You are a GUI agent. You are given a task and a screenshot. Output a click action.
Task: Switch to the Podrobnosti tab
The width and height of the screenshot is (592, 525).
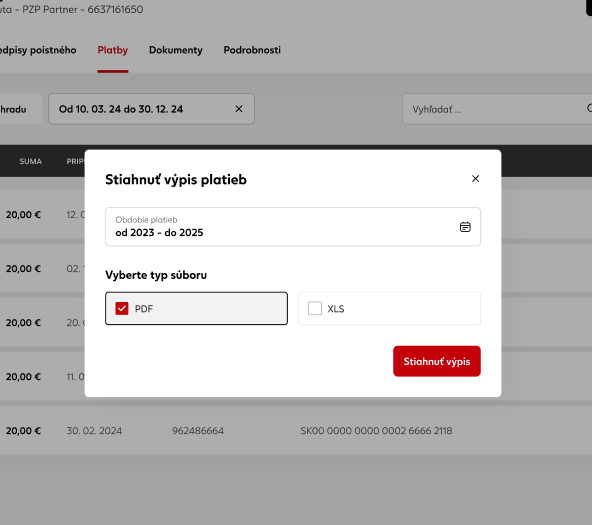tap(252, 50)
